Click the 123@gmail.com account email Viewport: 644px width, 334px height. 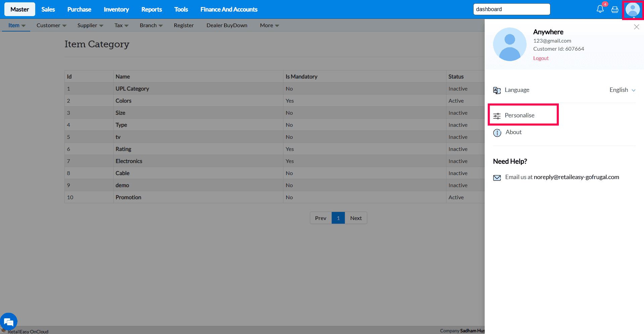pos(552,41)
